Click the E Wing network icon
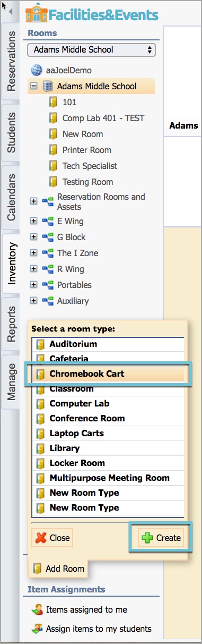The height and width of the screenshot is (644, 202). point(48,221)
